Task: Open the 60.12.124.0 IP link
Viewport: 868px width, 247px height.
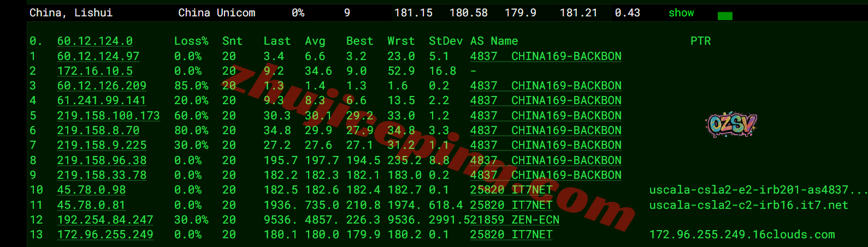Action: point(95,41)
